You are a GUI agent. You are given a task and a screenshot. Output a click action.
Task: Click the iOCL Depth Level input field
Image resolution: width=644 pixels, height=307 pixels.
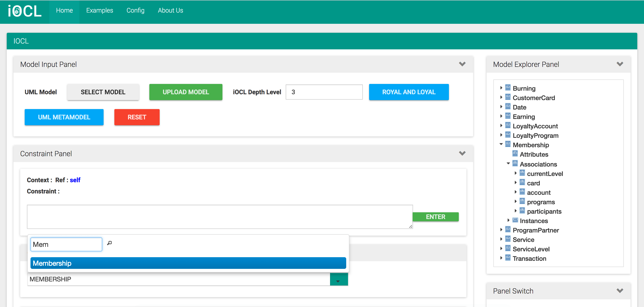pyautogui.click(x=324, y=92)
